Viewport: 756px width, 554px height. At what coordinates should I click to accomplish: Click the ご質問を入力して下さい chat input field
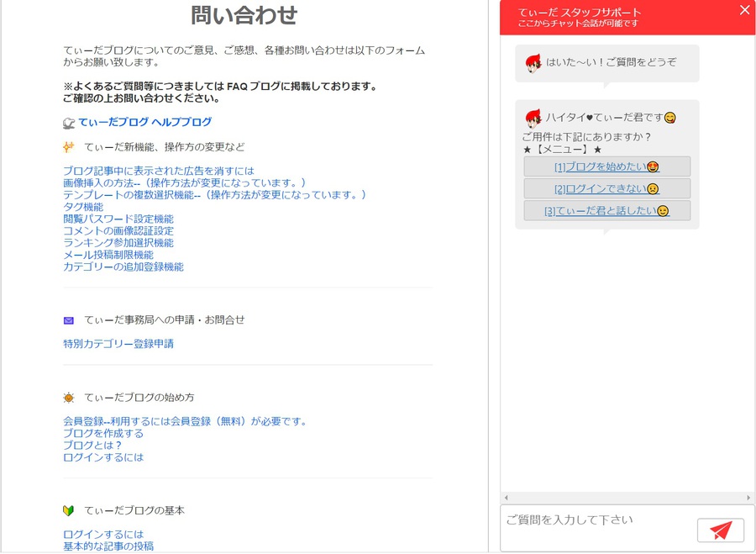click(x=598, y=529)
